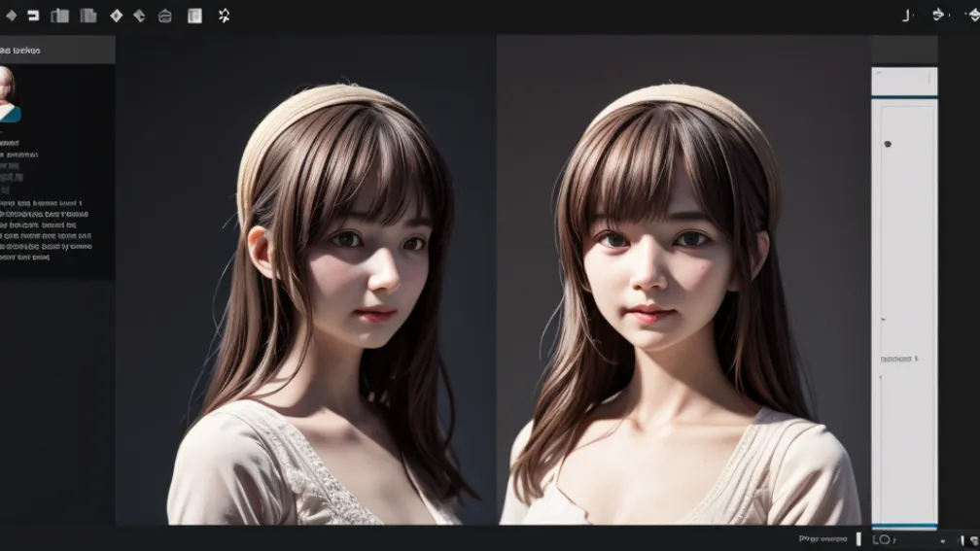Screen dimensions: 980x551
Task: Click the dark dot in right white panel
Action: coord(888,144)
